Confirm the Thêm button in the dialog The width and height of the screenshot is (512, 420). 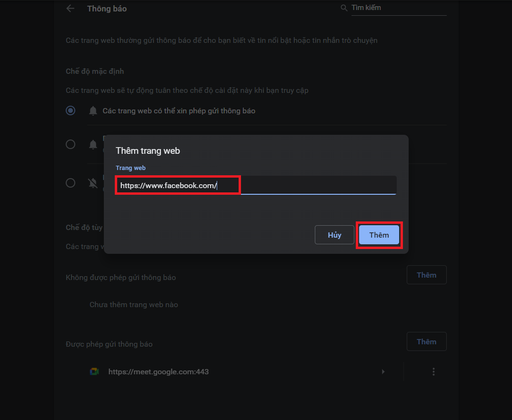pos(379,235)
